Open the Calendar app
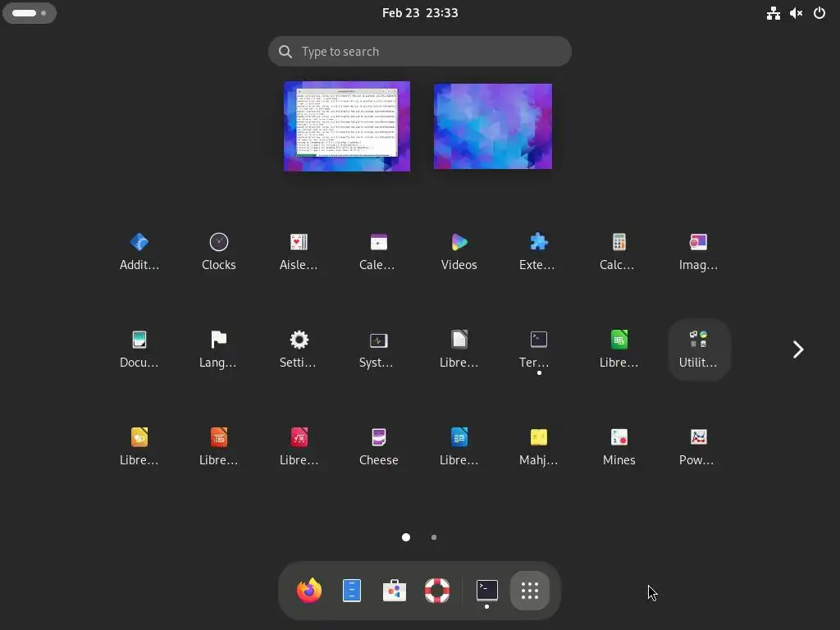This screenshot has height=630, width=840. 378,251
